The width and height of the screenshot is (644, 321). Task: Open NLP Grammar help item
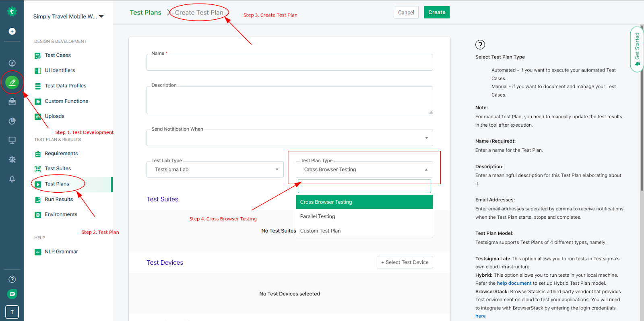(x=61, y=252)
